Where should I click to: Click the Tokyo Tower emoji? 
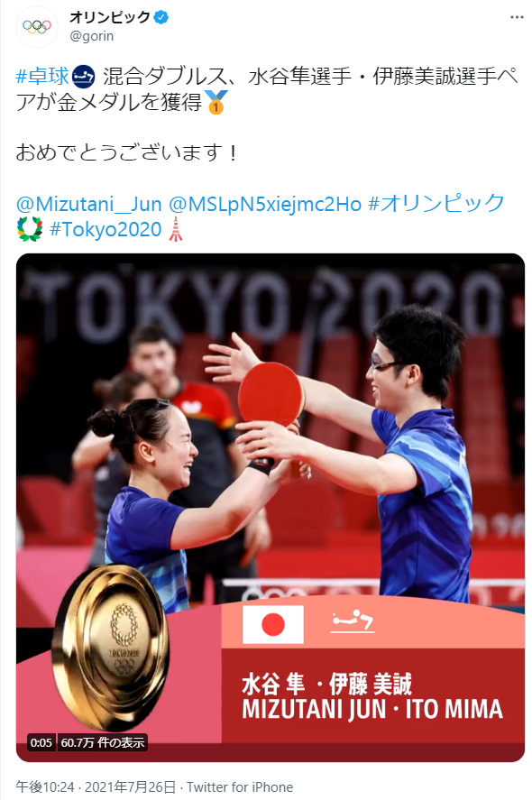[x=176, y=229]
